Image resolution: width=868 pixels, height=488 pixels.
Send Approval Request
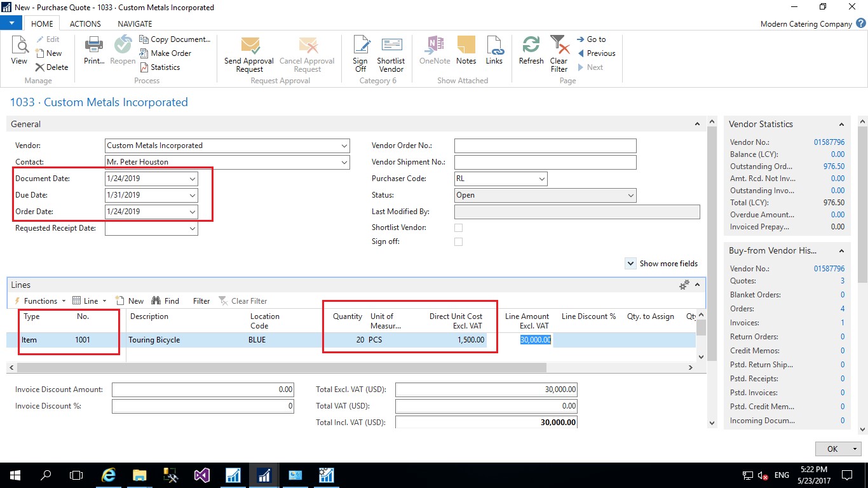pyautogui.click(x=249, y=55)
